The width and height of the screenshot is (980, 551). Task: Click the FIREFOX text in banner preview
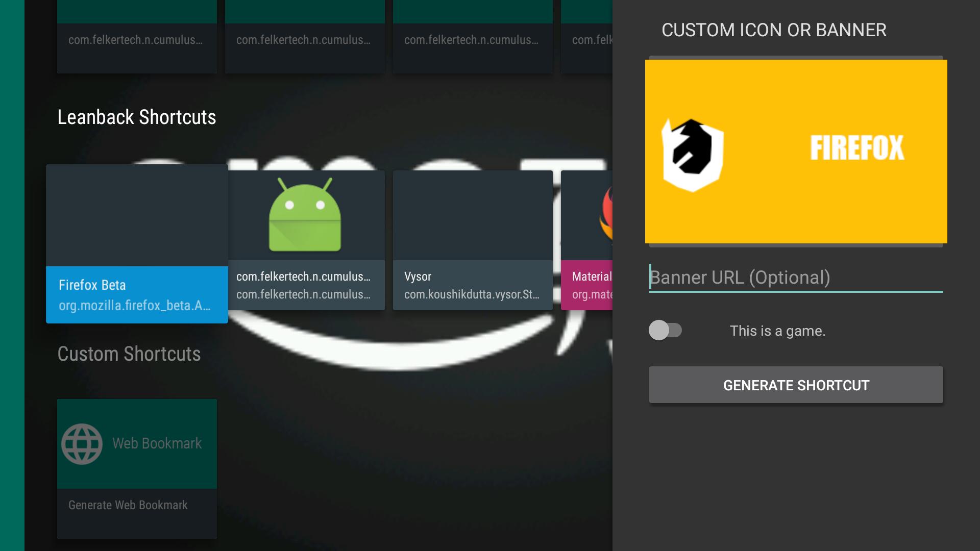[x=856, y=148]
